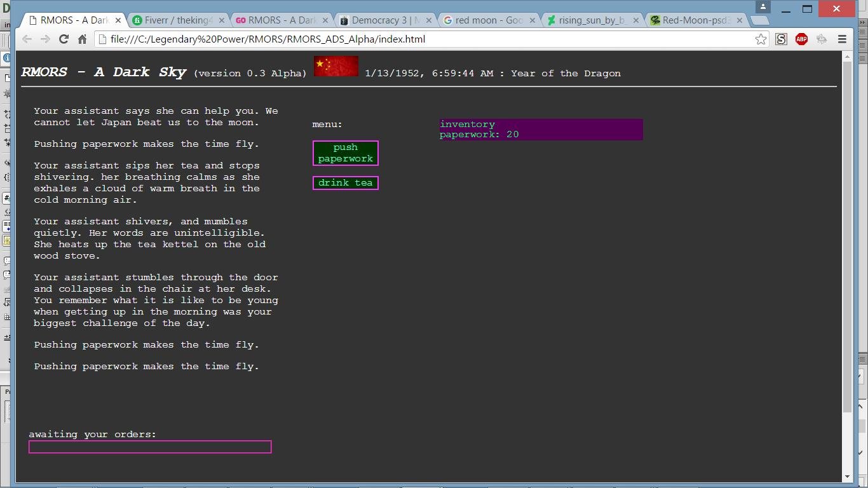Navigate forward with the forward arrow
The width and height of the screenshot is (868, 488).
tap(45, 39)
